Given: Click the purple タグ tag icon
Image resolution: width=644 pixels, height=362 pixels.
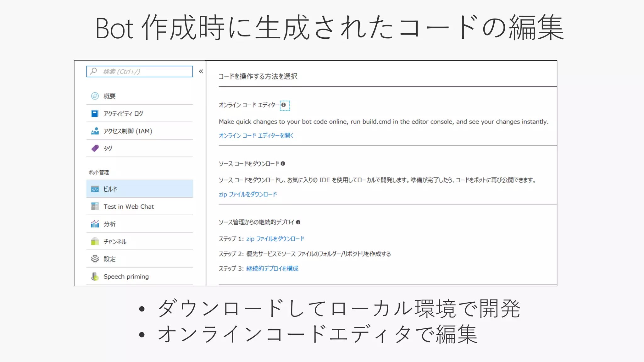Looking at the screenshot, I should point(95,148).
